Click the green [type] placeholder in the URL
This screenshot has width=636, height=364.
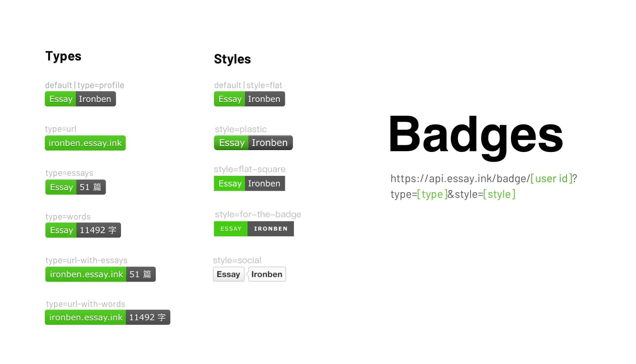click(432, 194)
